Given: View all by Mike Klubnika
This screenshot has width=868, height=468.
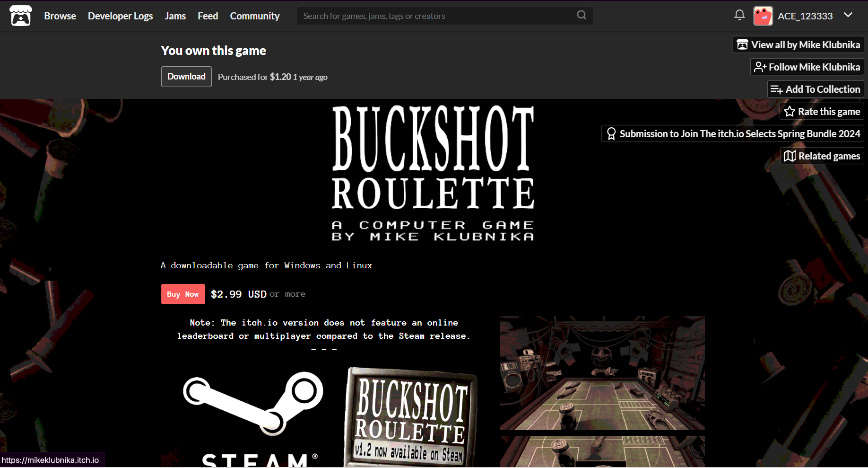Looking at the screenshot, I should (799, 44).
